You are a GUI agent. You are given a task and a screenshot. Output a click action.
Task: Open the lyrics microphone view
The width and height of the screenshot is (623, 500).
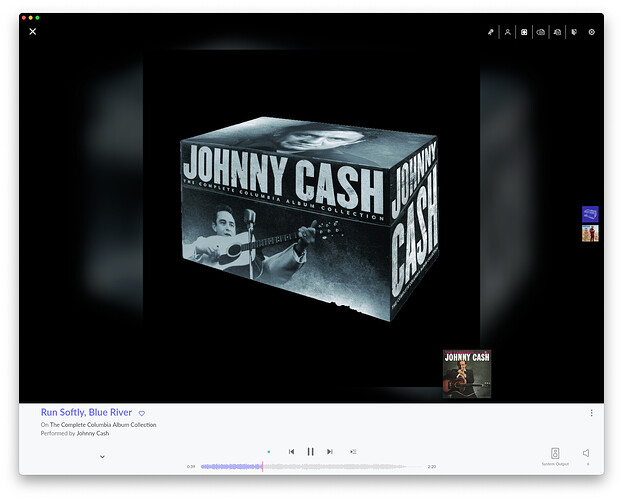(491, 32)
